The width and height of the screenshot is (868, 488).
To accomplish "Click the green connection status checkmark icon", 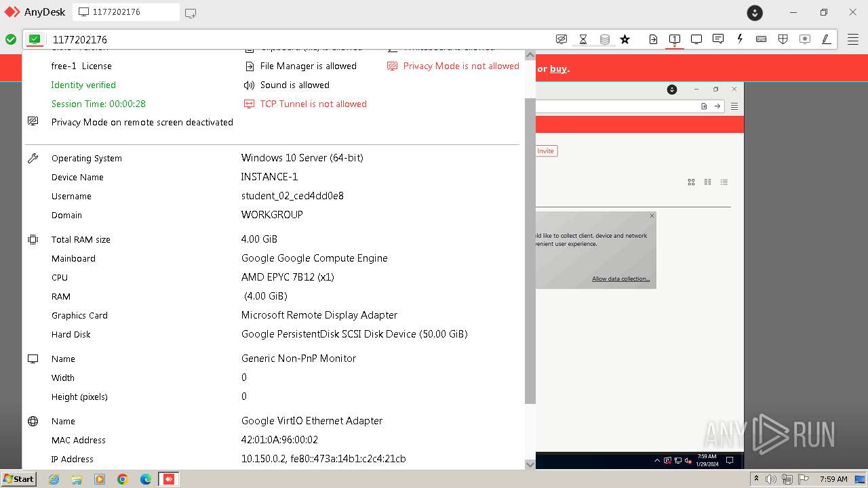I will [11, 39].
